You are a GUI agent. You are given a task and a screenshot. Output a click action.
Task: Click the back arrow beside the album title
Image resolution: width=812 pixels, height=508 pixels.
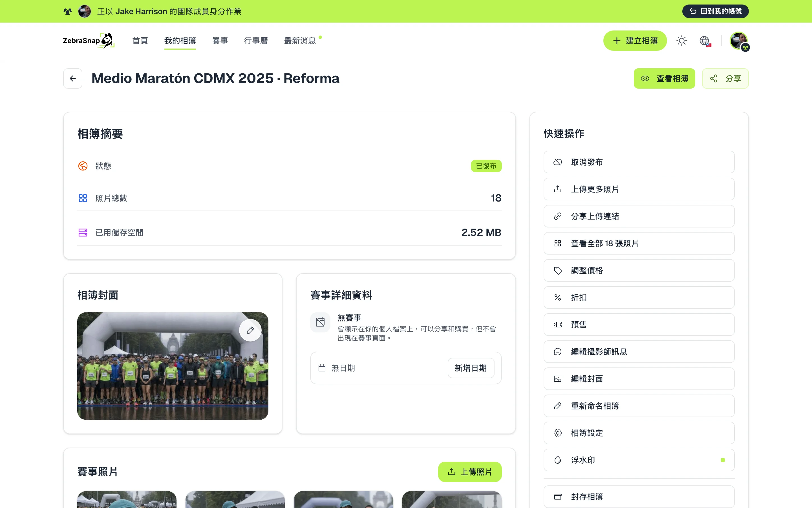click(72, 78)
